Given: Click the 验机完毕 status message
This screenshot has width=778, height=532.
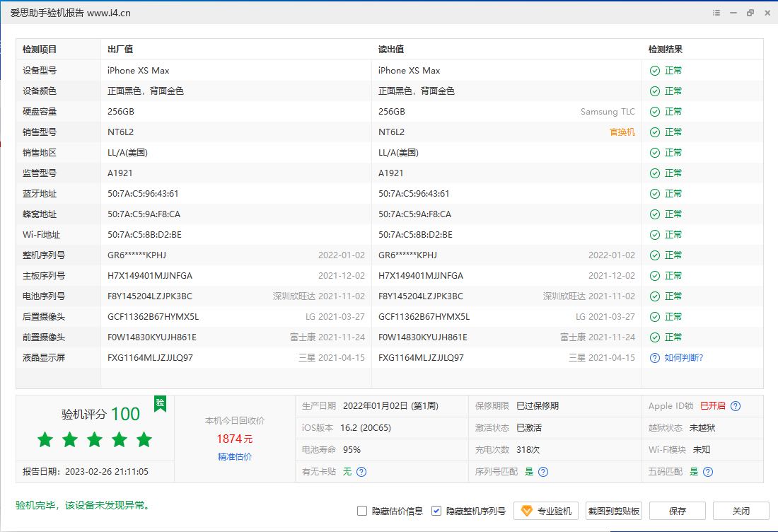Looking at the screenshot, I should [83, 505].
